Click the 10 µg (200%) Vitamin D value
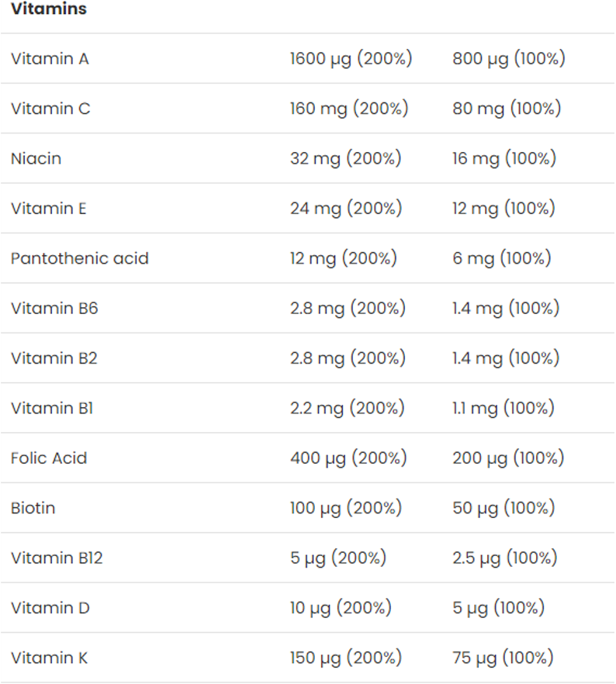 (x=341, y=608)
